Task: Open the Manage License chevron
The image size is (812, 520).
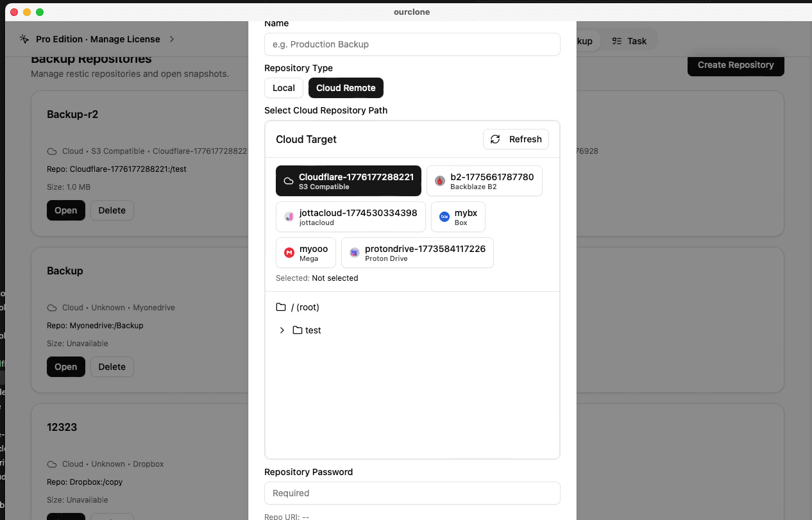Action: pos(171,38)
